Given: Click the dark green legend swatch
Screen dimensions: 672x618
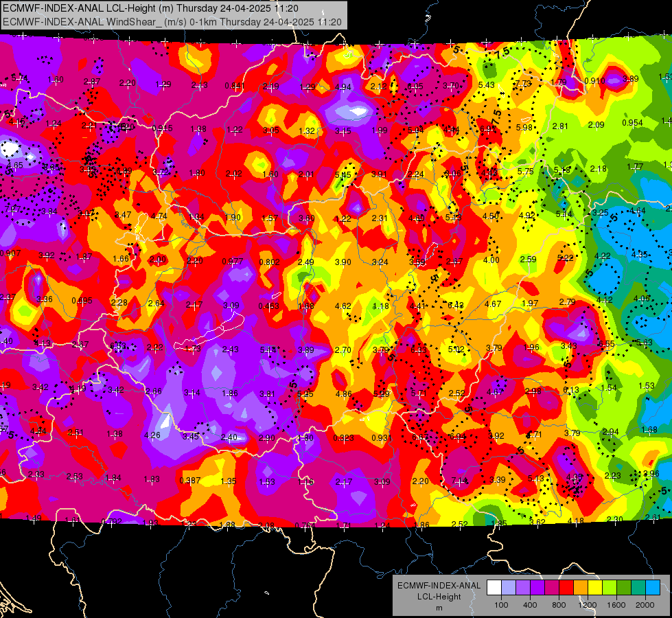Looking at the screenshot, I should [623, 588].
